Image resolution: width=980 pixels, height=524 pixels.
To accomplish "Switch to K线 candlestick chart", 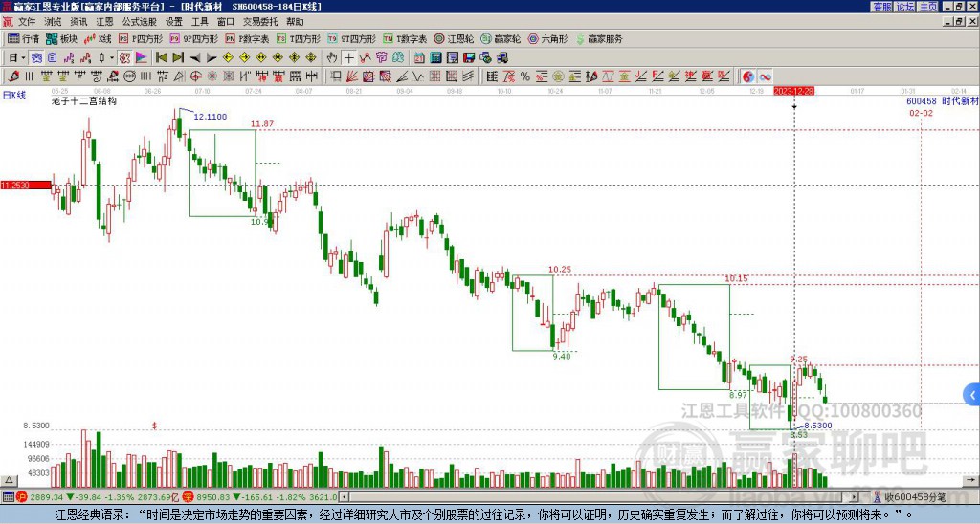I will coord(98,38).
